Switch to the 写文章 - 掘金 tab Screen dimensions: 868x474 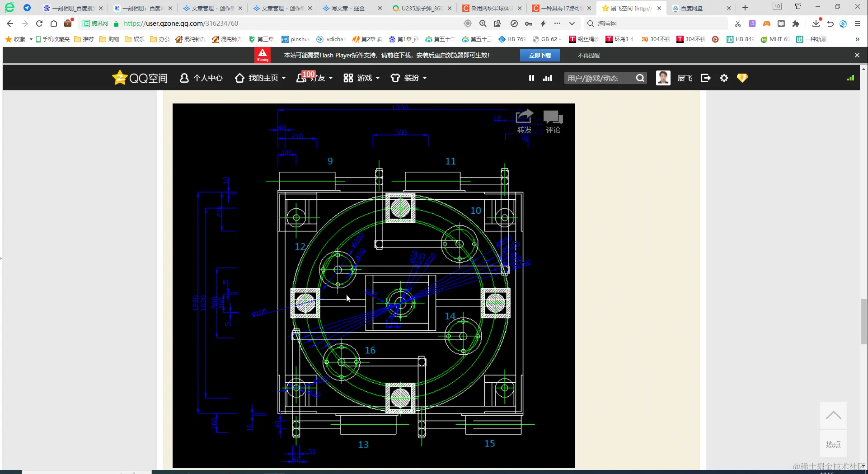[x=352, y=8]
